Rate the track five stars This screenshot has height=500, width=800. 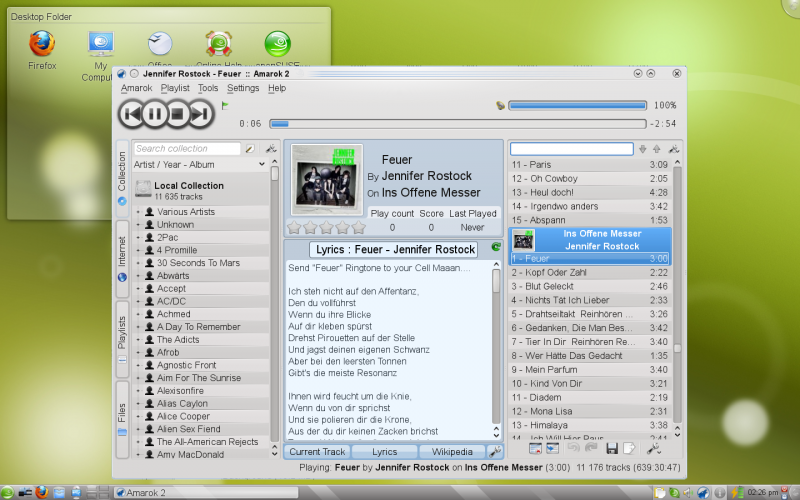(x=359, y=228)
